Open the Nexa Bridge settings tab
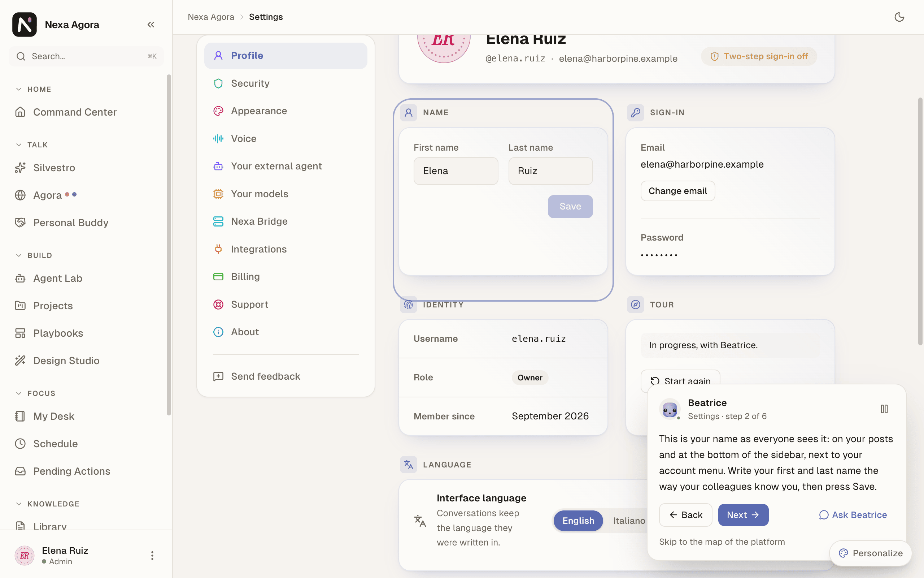The height and width of the screenshot is (578, 924). 286,221
